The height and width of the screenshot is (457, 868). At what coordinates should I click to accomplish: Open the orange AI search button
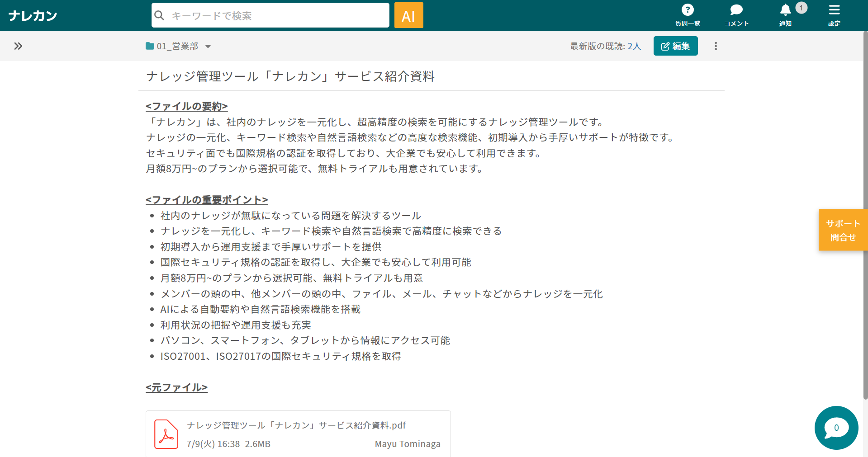point(408,15)
